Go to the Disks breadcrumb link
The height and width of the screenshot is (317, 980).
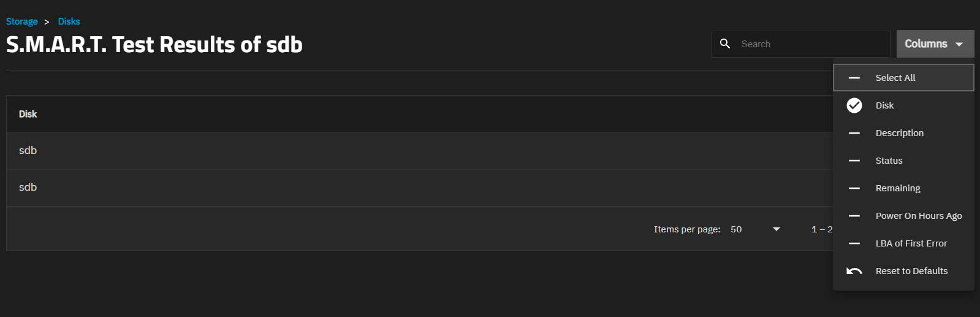click(x=69, y=21)
